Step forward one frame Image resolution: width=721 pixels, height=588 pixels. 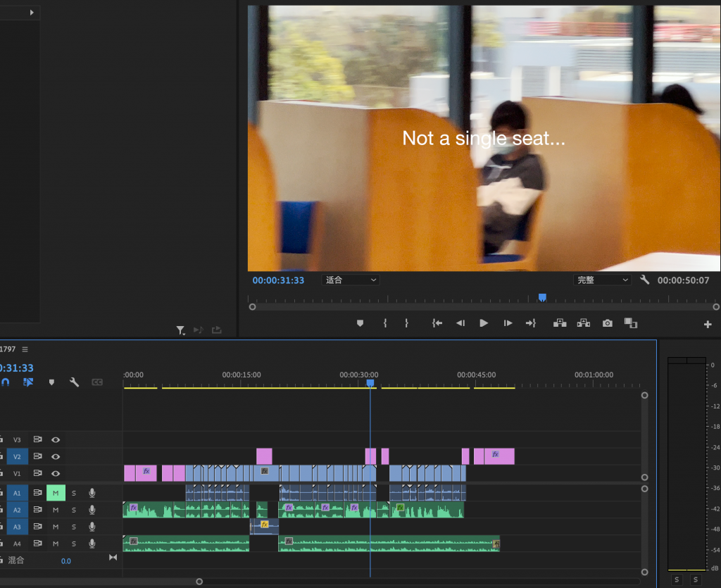(508, 323)
